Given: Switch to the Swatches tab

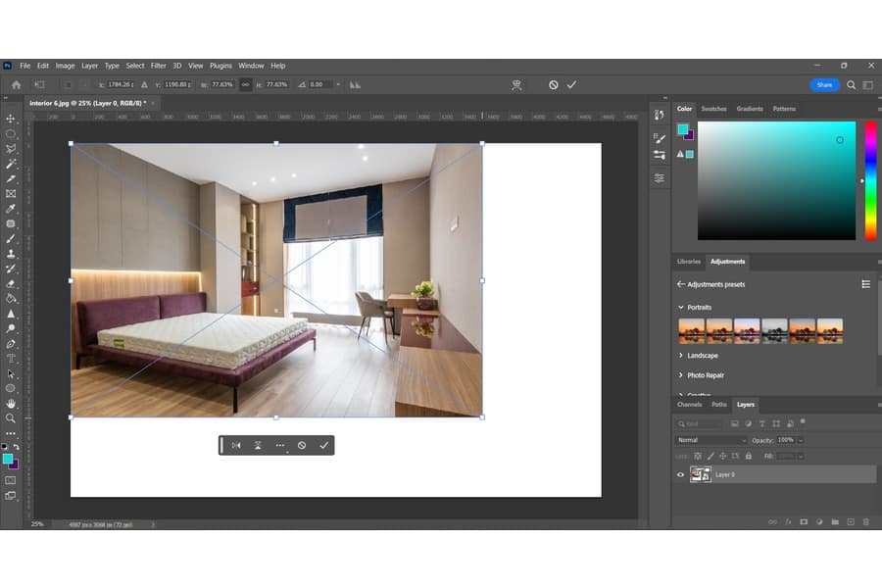Looking at the screenshot, I should click(x=713, y=109).
